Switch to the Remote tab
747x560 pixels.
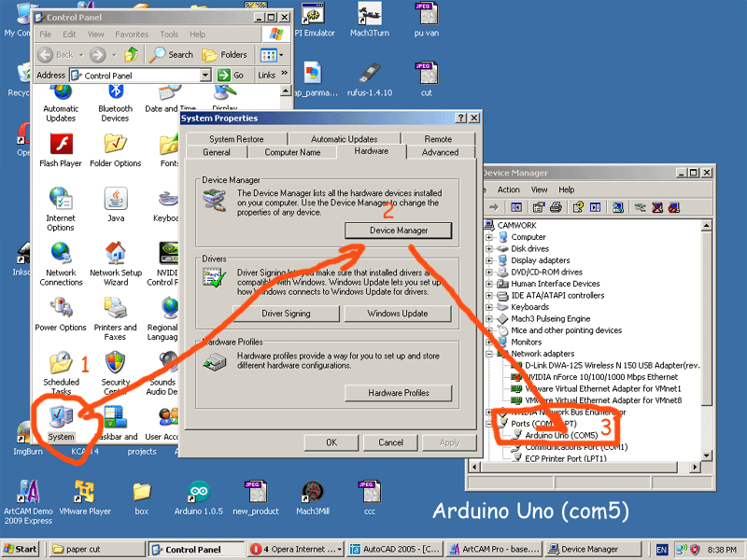438,139
